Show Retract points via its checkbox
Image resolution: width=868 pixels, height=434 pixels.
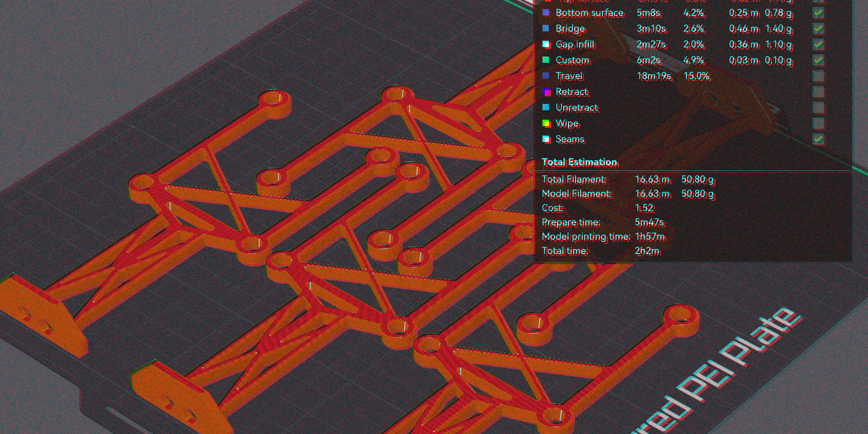818,92
